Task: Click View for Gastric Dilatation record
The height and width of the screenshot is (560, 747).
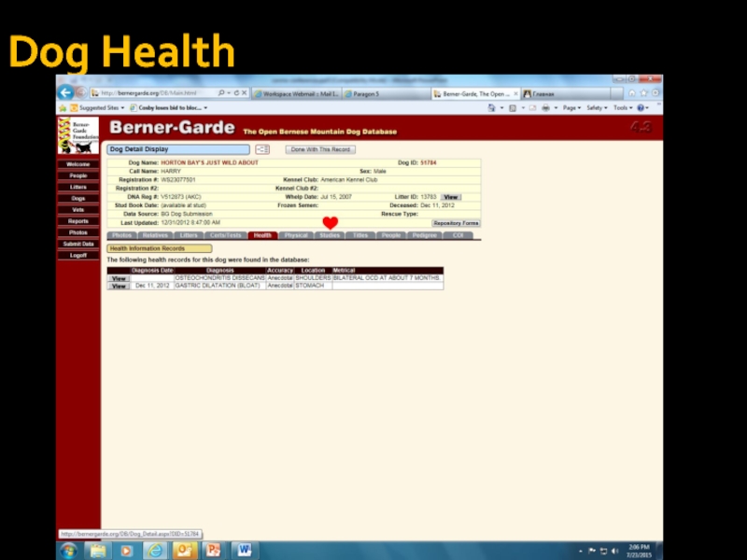Action: (119, 286)
